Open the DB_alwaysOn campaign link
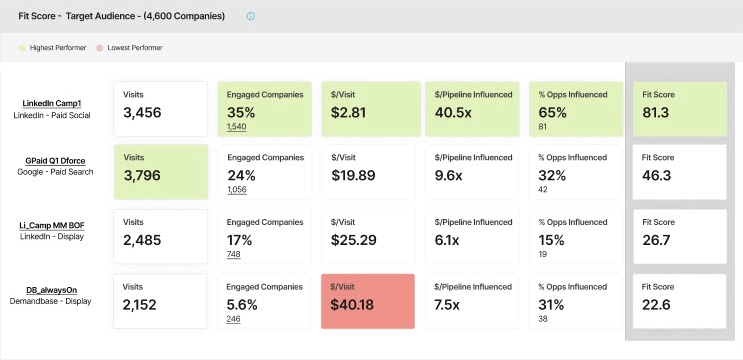The image size is (743, 360). coord(52,290)
